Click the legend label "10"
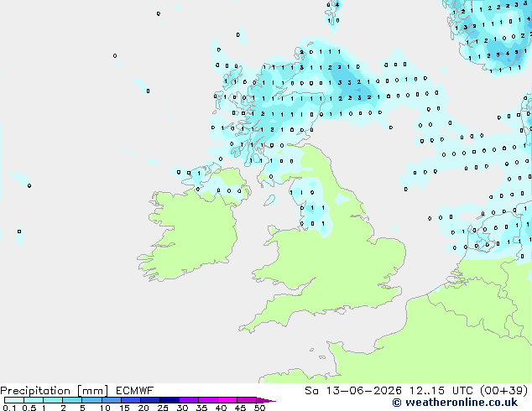The image size is (532, 411). 105,408
